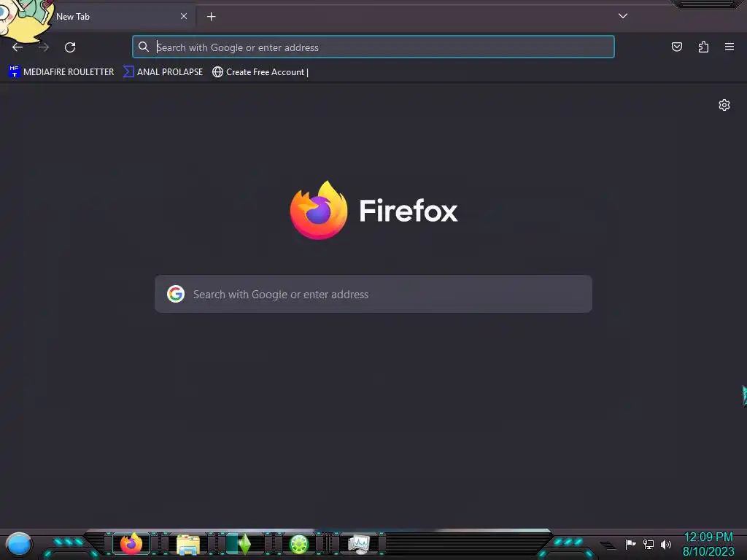Screen dimensions: 747x560
Task: Open MEDIAFIRE ROULETTER bookmark
Action: click(x=61, y=72)
